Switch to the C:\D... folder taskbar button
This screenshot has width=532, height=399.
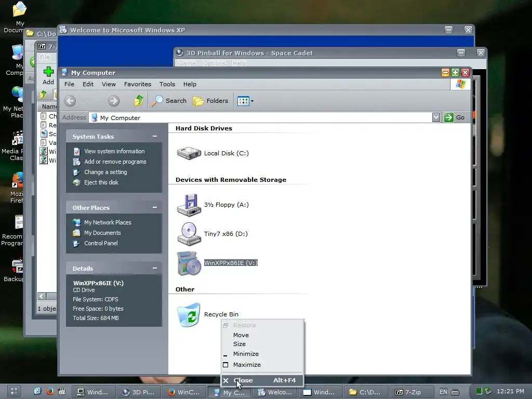tap(365, 392)
